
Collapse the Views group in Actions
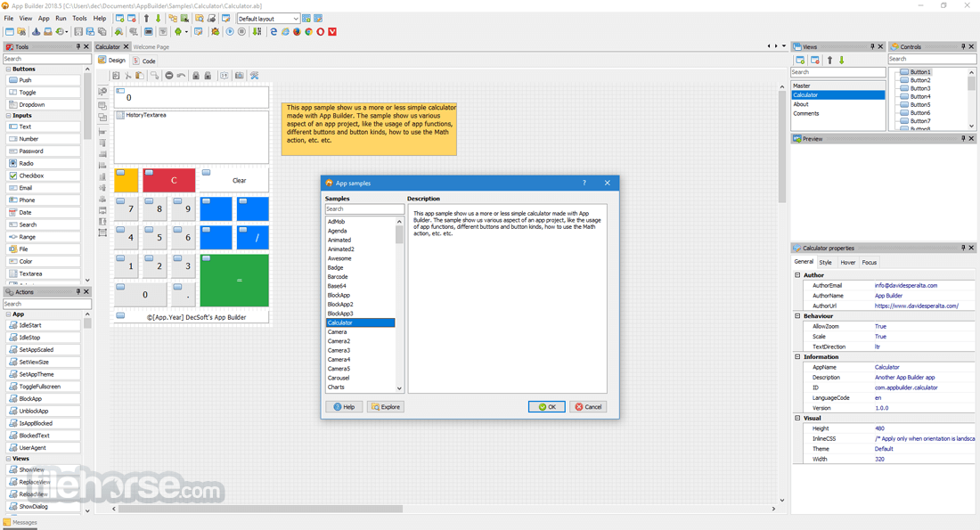point(8,459)
